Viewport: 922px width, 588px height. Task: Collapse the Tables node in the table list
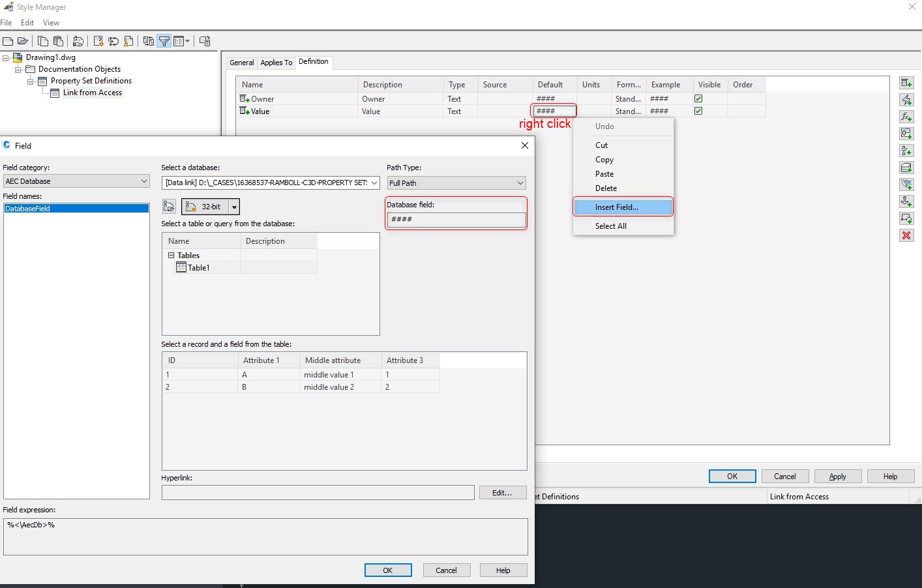(x=171, y=255)
